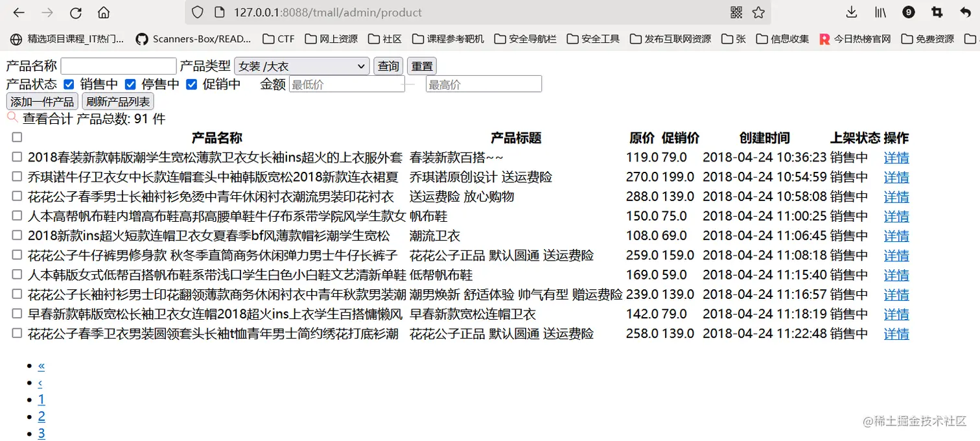
Task: Click the QR code icon in address bar
Action: (x=735, y=12)
